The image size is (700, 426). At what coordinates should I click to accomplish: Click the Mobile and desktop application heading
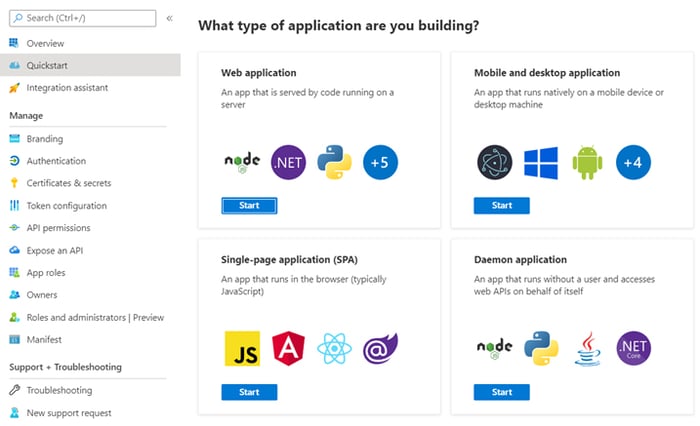point(547,73)
